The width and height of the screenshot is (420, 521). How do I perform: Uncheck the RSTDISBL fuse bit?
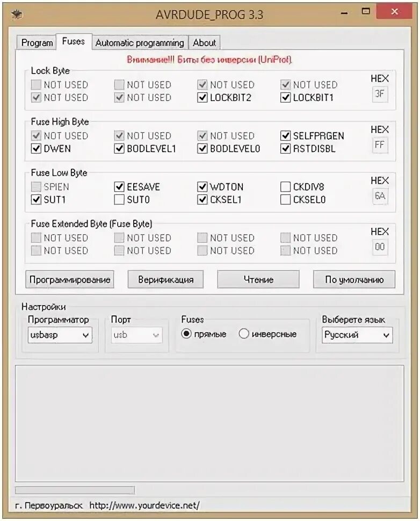click(285, 149)
